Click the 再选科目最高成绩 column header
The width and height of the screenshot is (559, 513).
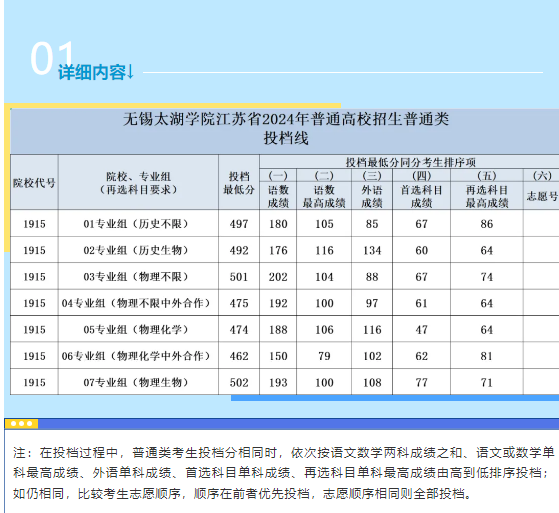tap(487, 196)
